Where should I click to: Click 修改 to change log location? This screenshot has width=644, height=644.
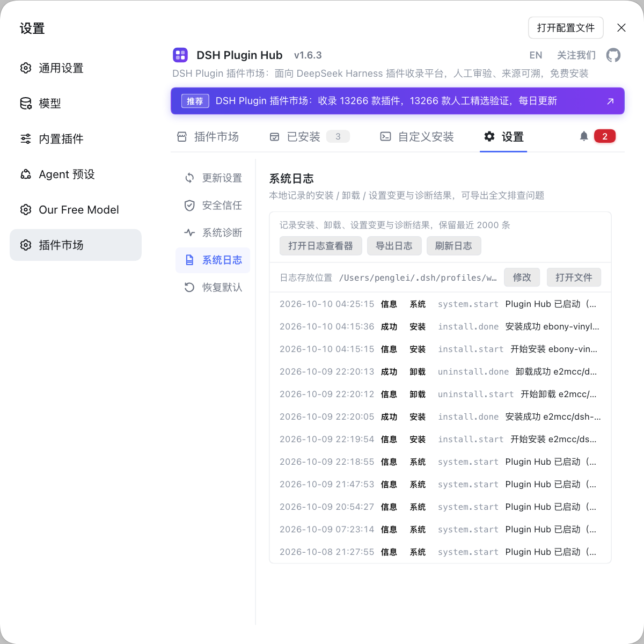coord(522,277)
